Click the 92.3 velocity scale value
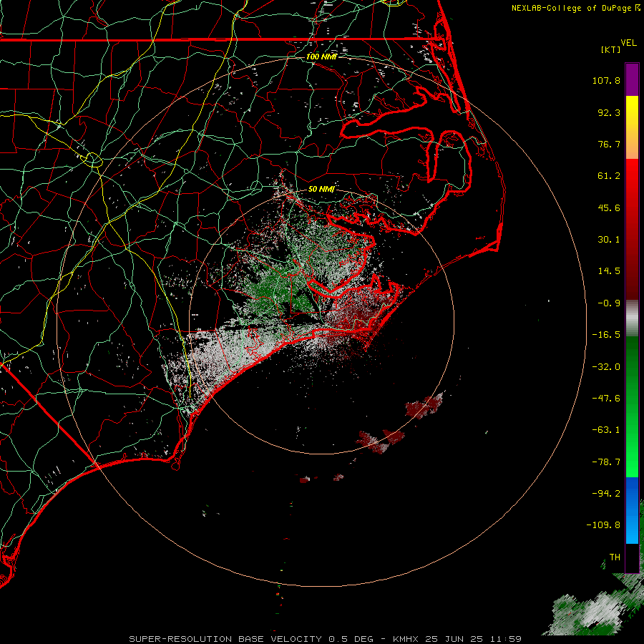Viewport: 644px width, 644px height. (609, 112)
